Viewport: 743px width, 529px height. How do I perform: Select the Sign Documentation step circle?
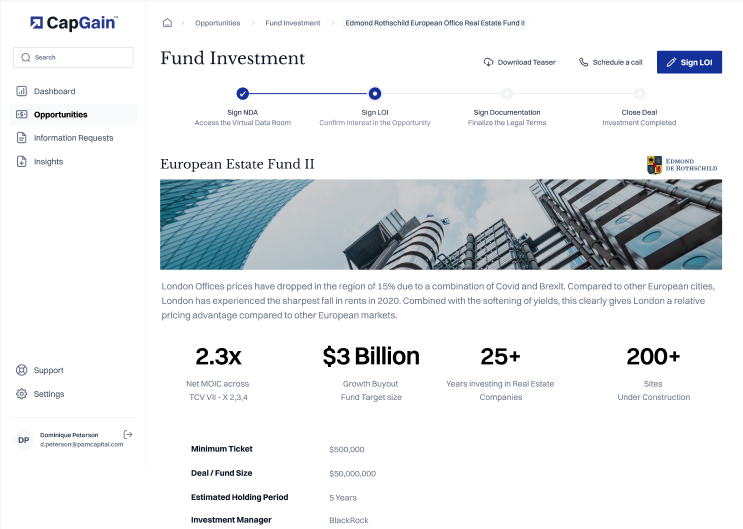507,94
